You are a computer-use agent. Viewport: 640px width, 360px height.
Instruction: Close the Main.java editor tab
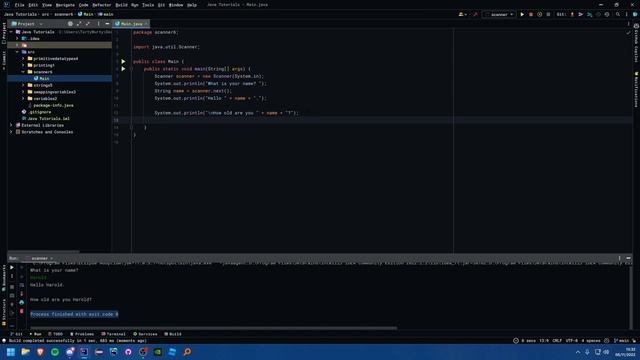click(146, 24)
